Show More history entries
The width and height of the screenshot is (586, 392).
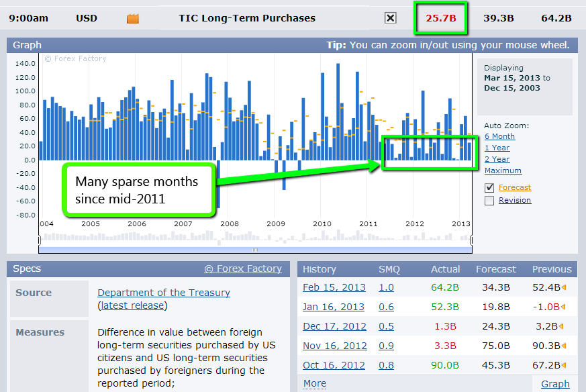point(313,383)
